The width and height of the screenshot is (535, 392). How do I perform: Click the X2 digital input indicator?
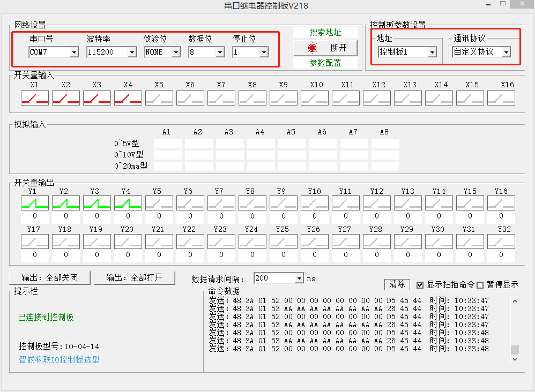tap(66, 98)
